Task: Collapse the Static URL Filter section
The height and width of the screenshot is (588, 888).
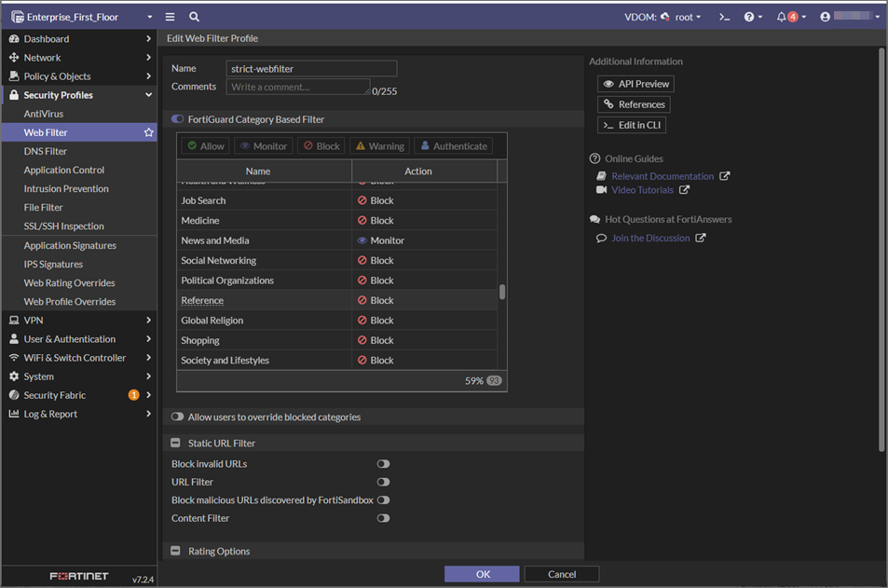Action: tap(175, 443)
